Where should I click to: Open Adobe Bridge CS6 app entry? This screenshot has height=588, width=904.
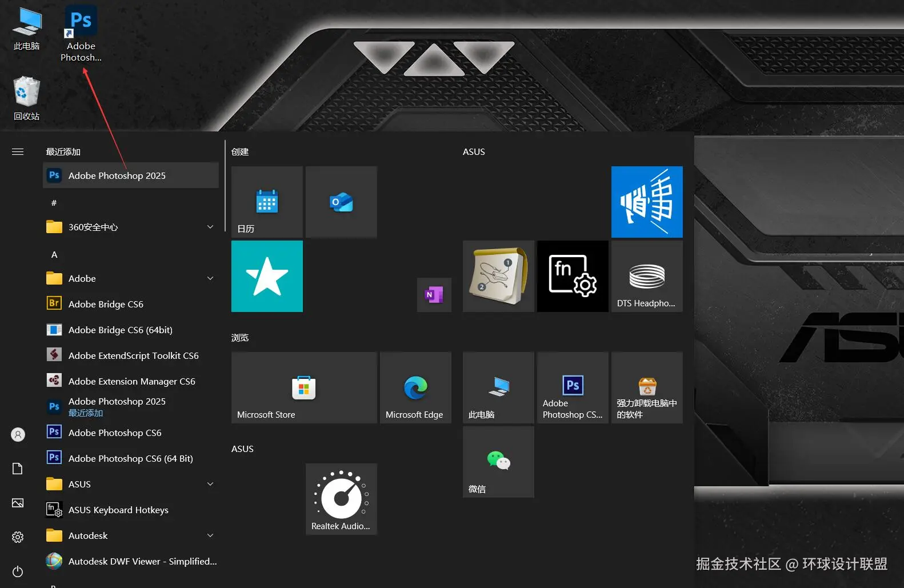tap(131, 304)
